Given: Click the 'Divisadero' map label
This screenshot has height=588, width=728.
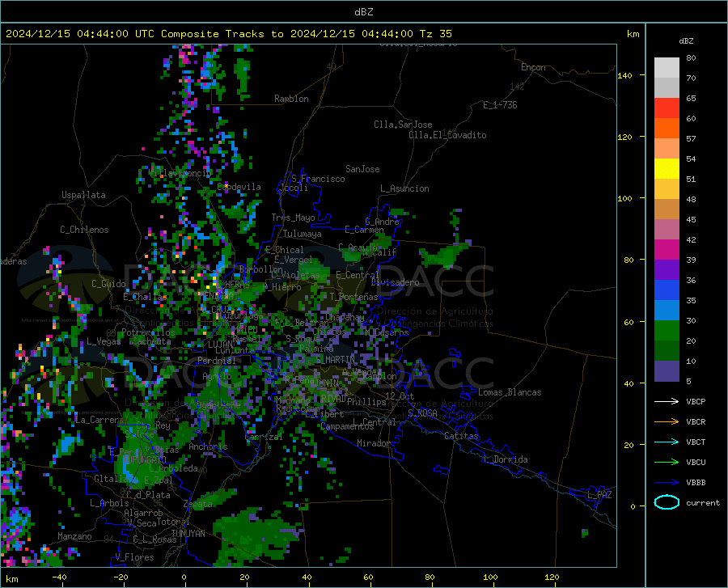Looking at the screenshot, I should pyautogui.click(x=395, y=282).
